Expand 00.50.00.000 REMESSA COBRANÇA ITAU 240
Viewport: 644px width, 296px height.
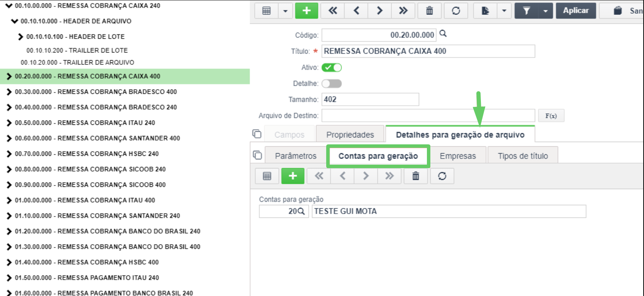pyautogui.click(x=9, y=123)
